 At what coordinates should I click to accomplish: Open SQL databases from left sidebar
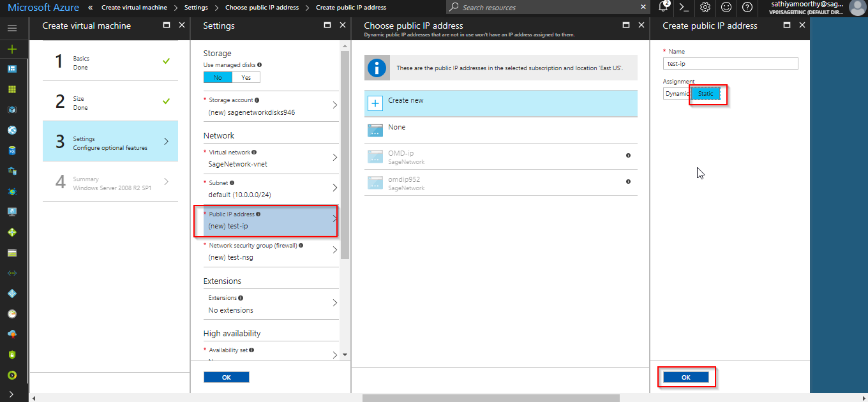(x=12, y=151)
